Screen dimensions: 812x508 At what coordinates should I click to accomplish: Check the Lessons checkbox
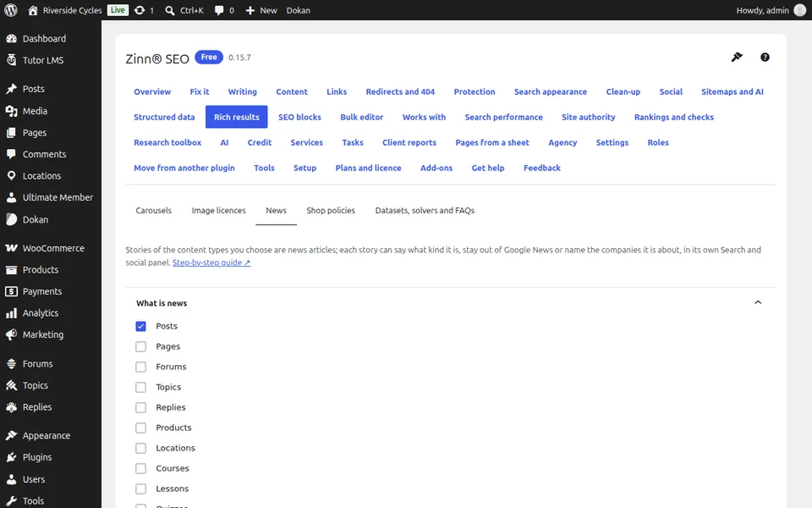[141, 489]
